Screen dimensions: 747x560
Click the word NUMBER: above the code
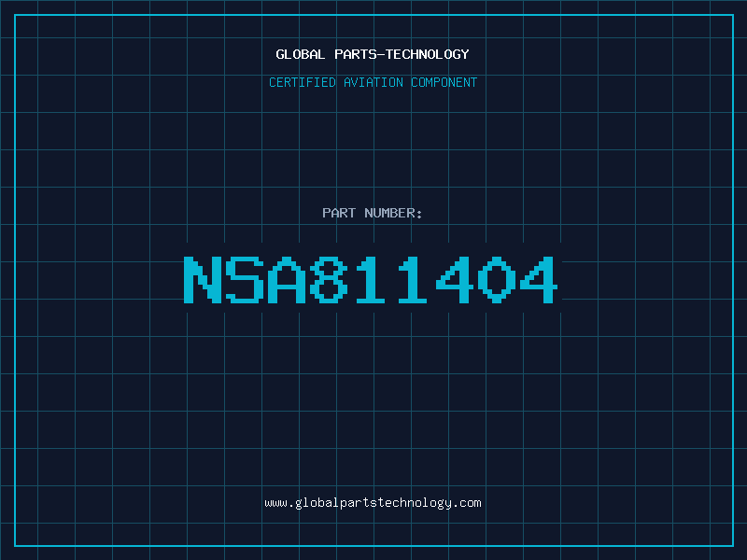393,213
